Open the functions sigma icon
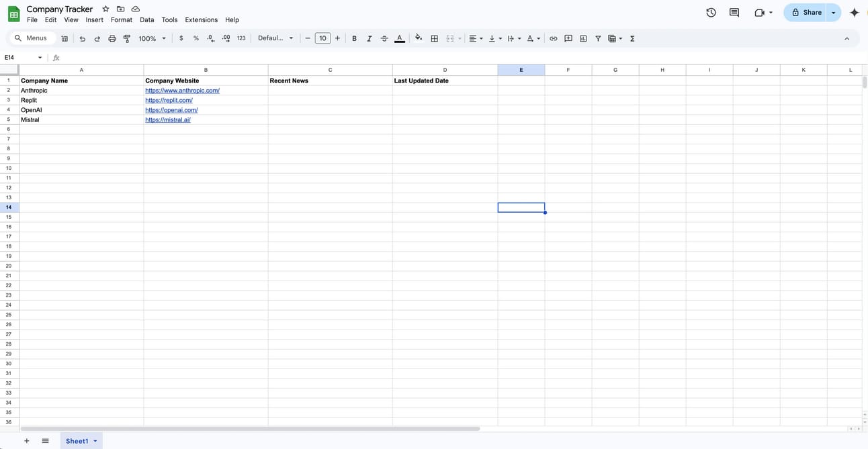Viewport: 868px width, 449px height. (632, 38)
